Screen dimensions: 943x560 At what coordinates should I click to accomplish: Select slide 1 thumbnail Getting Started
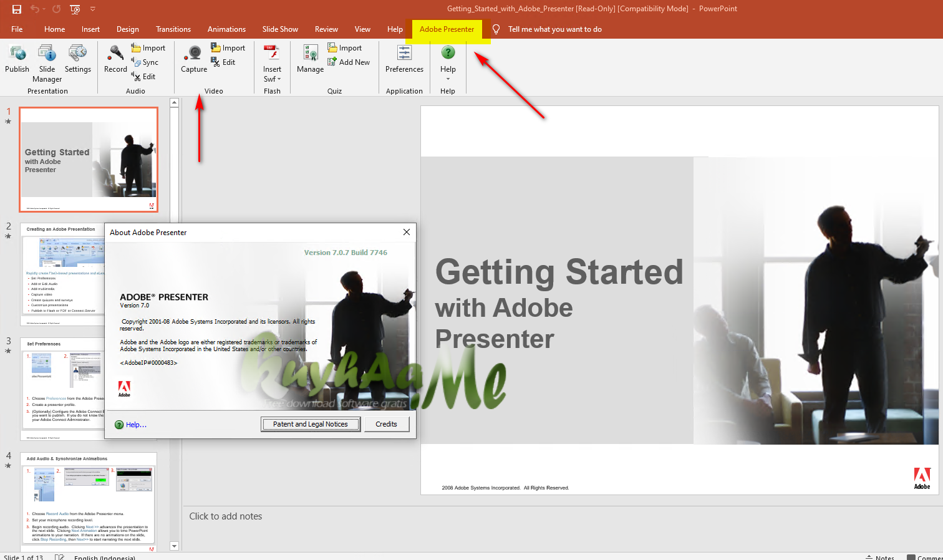point(89,160)
